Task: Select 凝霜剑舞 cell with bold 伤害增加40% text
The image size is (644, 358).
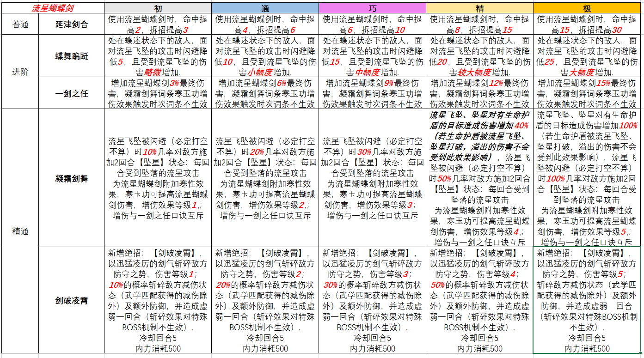Action: click(x=479, y=178)
